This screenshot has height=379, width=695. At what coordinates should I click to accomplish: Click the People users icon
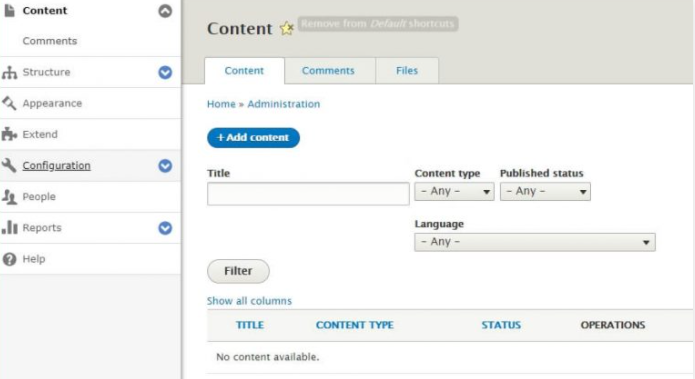[9, 196]
